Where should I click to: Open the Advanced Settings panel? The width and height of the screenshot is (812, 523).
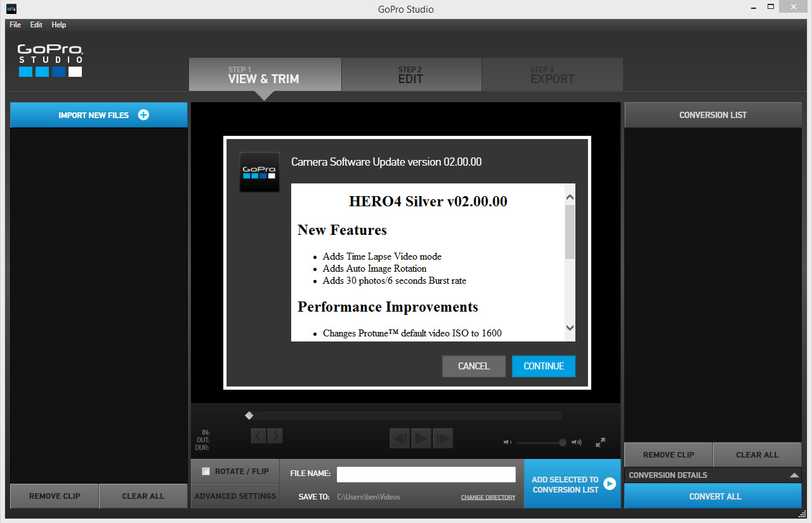click(x=235, y=496)
